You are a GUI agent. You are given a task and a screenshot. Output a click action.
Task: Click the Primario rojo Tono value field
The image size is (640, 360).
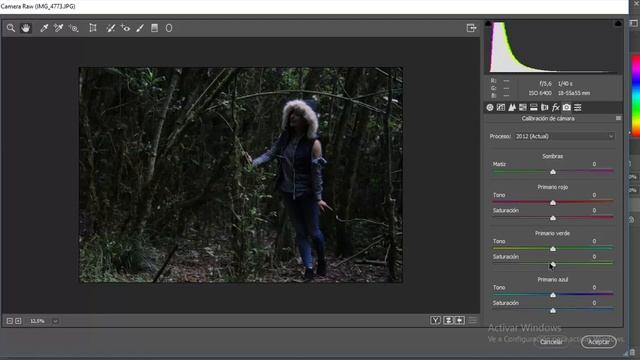pos(594,195)
